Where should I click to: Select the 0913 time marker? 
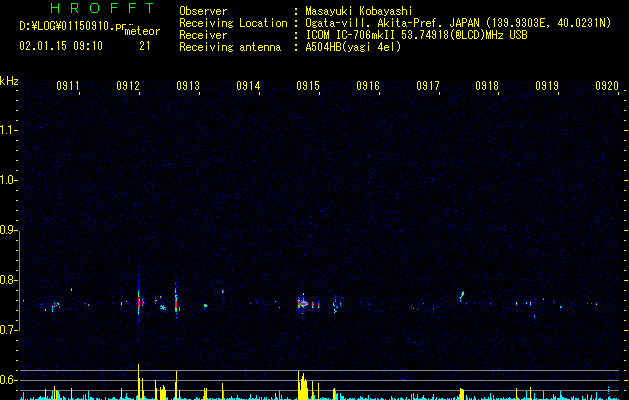(188, 86)
